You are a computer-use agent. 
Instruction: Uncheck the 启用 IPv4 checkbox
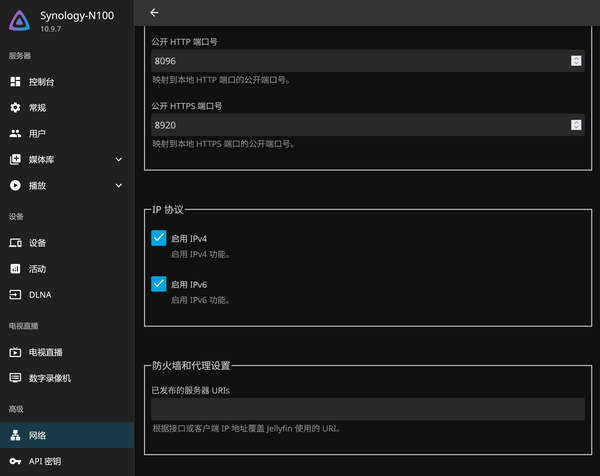159,238
